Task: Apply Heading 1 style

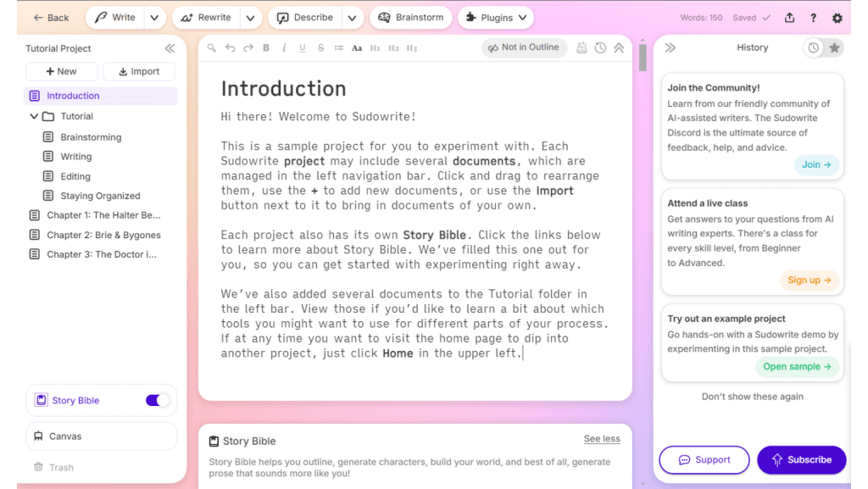Action: [376, 48]
